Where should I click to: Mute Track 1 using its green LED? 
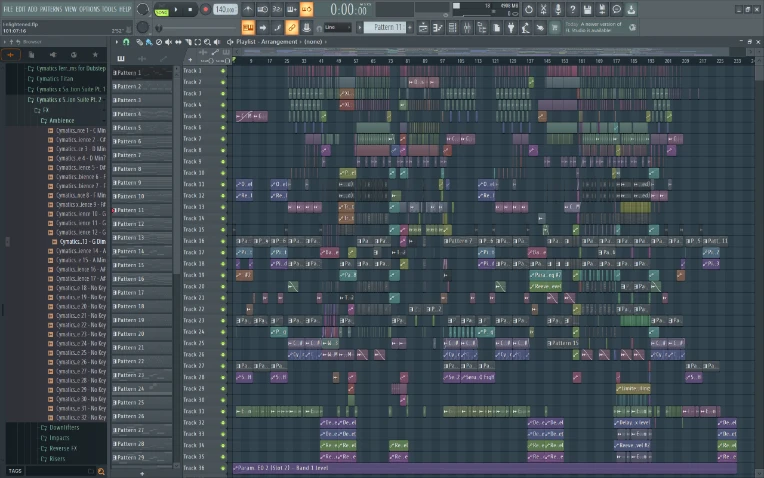pyautogui.click(x=223, y=71)
